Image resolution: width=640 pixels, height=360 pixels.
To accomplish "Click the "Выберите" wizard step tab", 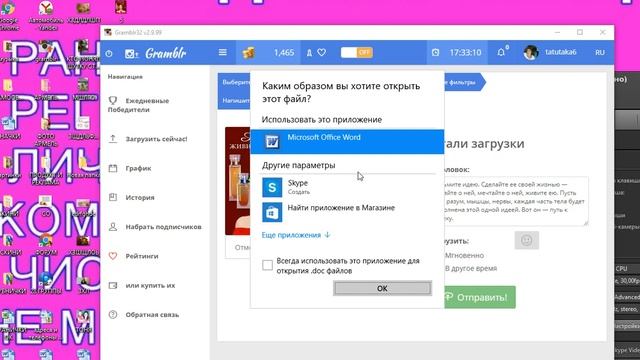I will tap(235, 82).
